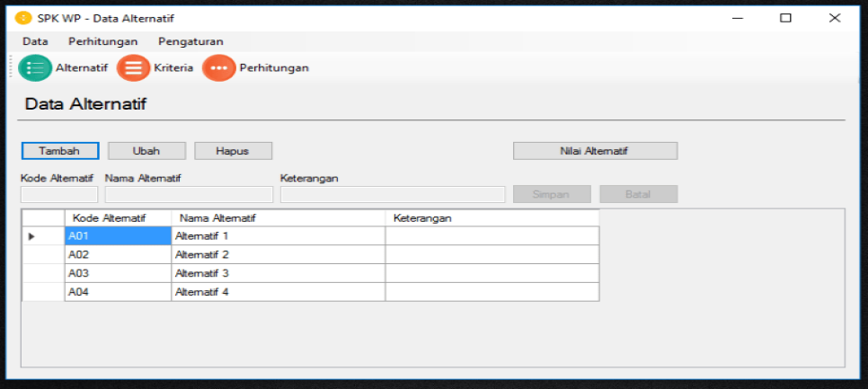868x389 pixels.
Task: Open the Perhitungan menu
Action: pyautogui.click(x=103, y=41)
